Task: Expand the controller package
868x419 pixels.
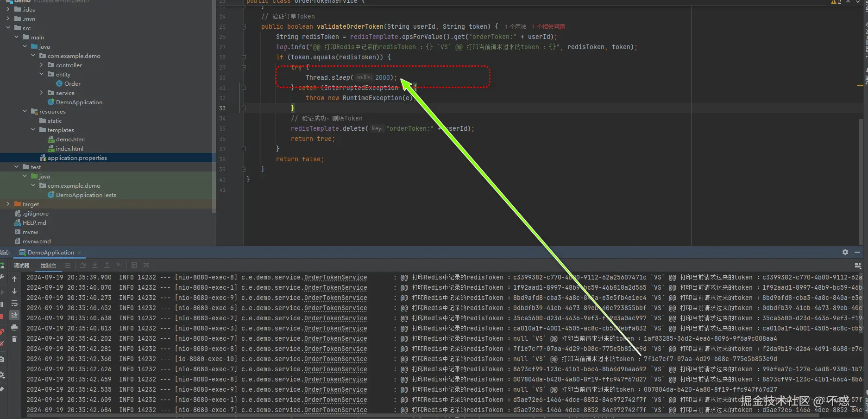Action: [42, 65]
